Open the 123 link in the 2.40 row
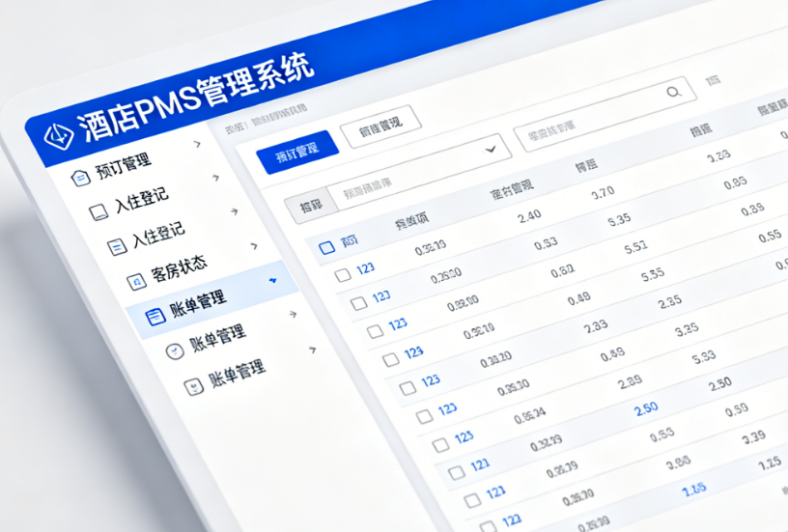 click(x=365, y=268)
